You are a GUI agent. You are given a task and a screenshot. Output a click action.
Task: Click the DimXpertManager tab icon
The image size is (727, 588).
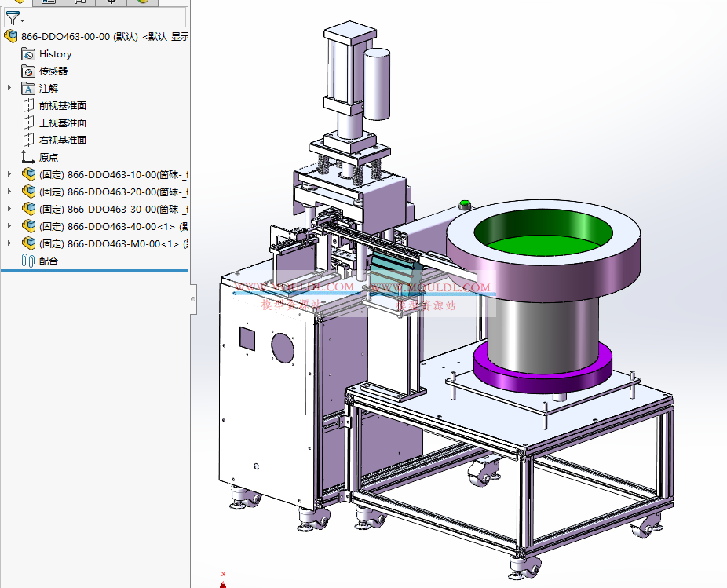click(x=111, y=2)
